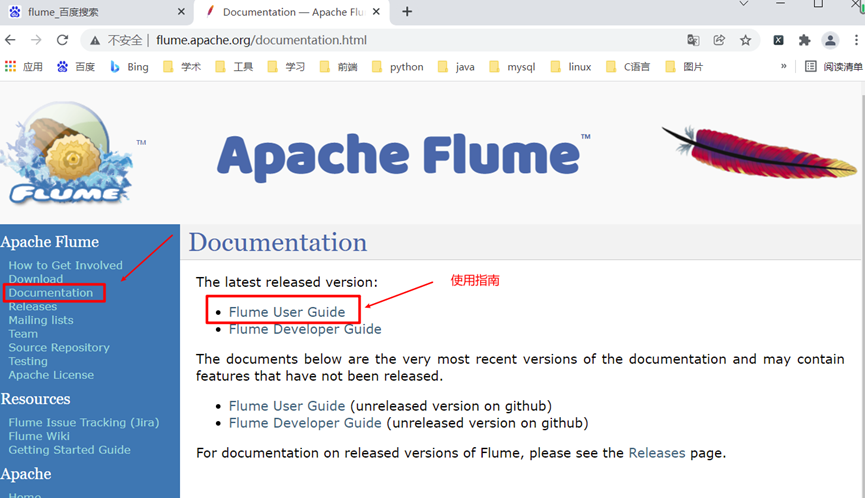Open the user profile avatar icon
This screenshot has width=865, height=498.
point(830,40)
